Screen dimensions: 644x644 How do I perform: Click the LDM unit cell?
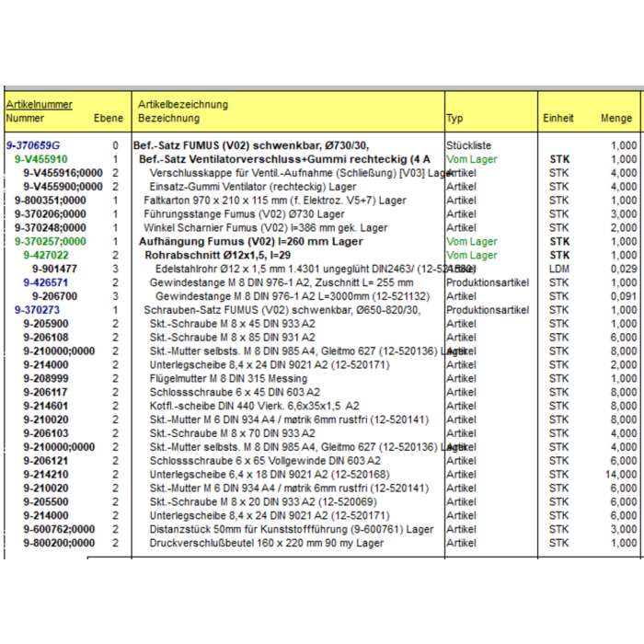[559, 269]
